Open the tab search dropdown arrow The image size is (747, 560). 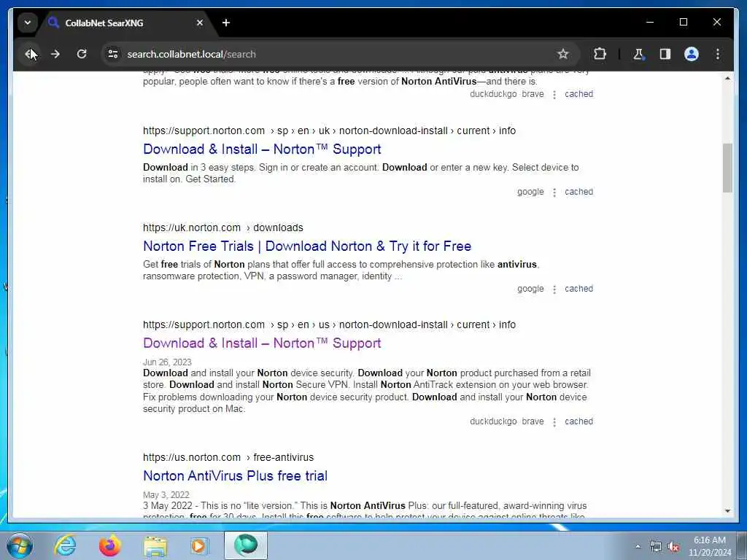point(28,23)
